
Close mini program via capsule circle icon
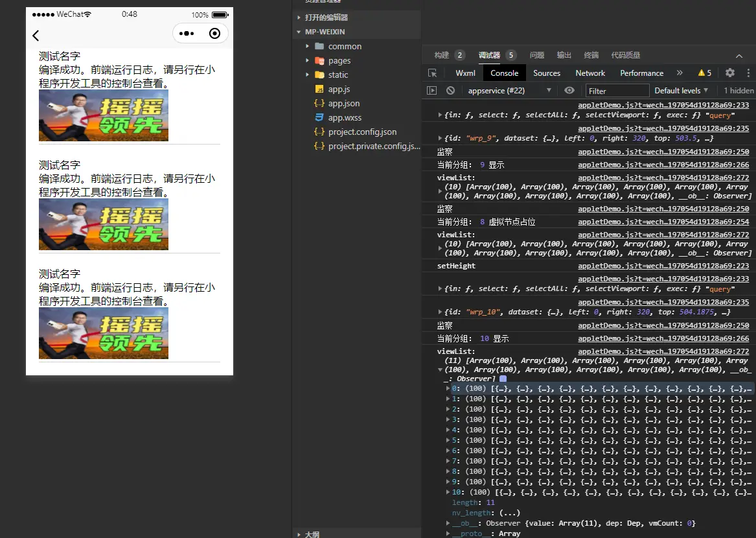click(214, 33)
